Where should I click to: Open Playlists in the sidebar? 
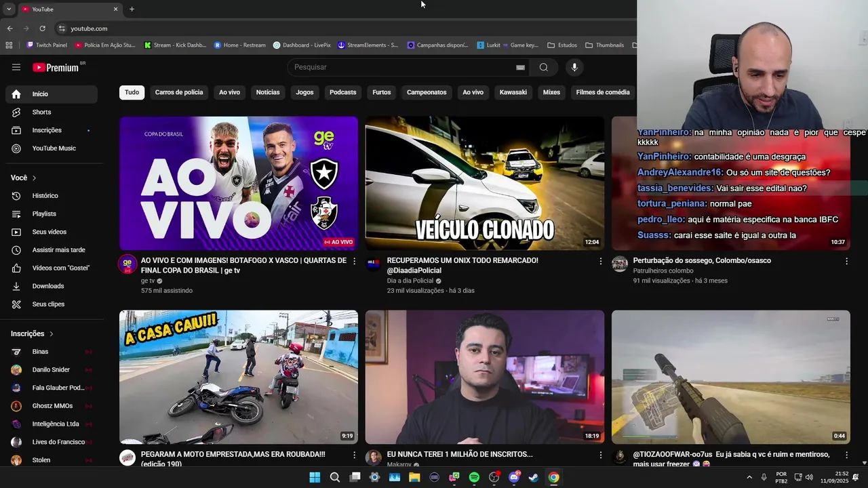point(52,213)
